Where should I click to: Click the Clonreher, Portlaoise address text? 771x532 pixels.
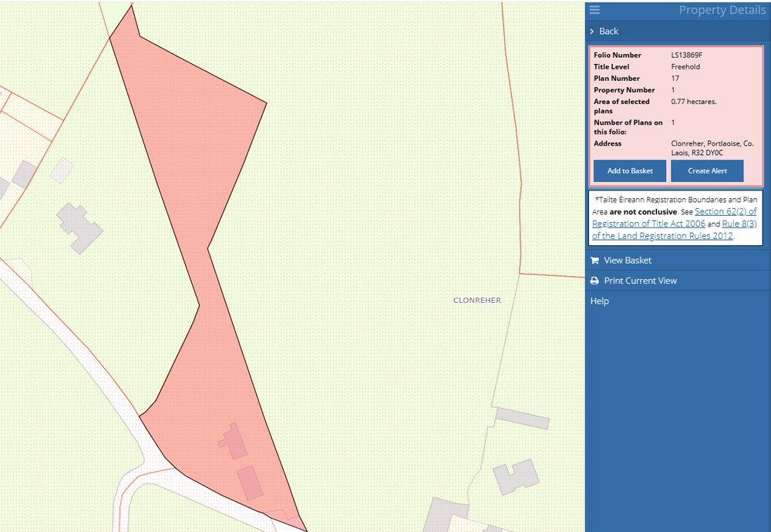(x=712, y=148)
